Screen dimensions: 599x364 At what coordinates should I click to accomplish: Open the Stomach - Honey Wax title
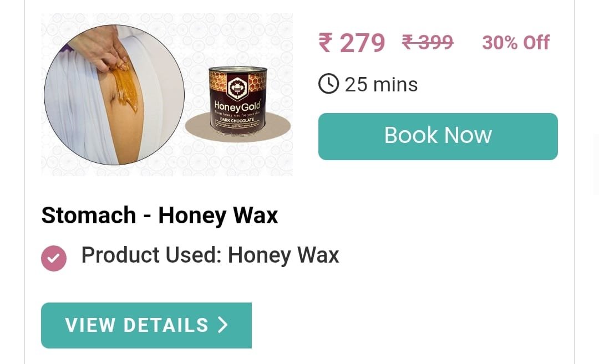coord(159,215)
